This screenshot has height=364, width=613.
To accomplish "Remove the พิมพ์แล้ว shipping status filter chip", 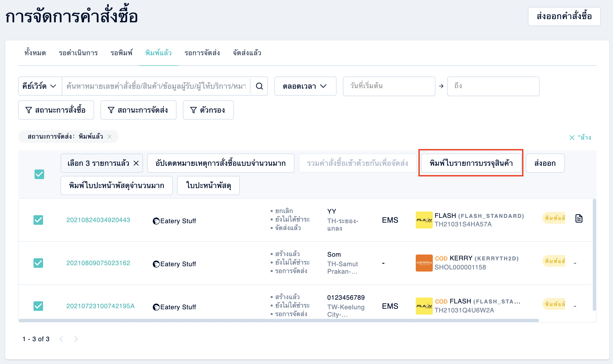I will (110, 137).
